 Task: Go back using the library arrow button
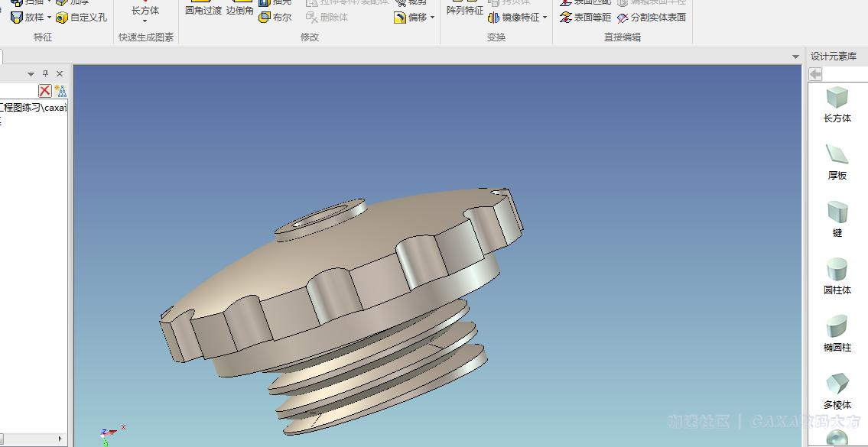(x=815, y=74)
